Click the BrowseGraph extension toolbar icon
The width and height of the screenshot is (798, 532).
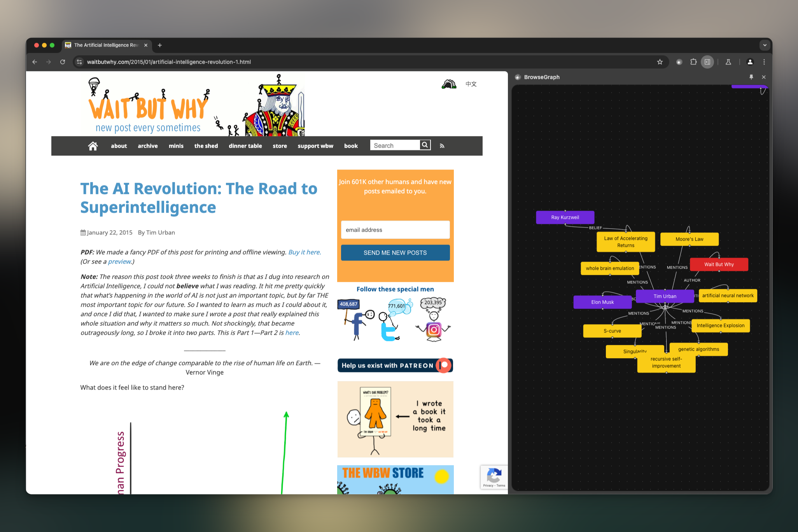(x=679, y=62)
